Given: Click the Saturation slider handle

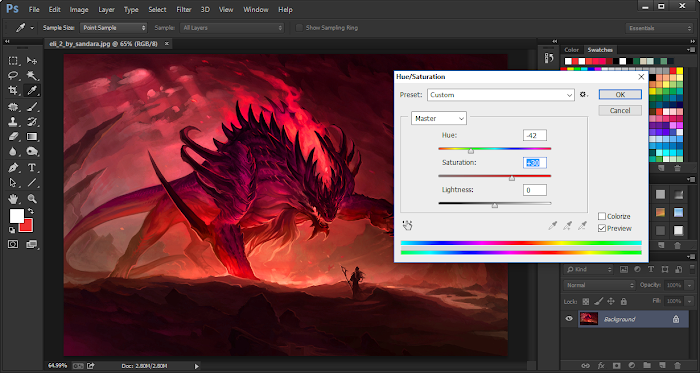Looking at the screenshot, I should coord(512,178).
